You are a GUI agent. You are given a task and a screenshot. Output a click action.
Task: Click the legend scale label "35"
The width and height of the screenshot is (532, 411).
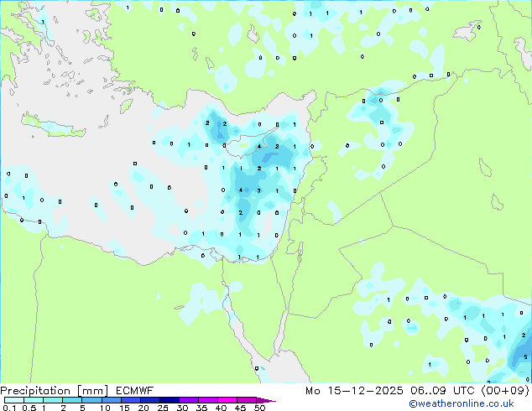click(201, 408)
